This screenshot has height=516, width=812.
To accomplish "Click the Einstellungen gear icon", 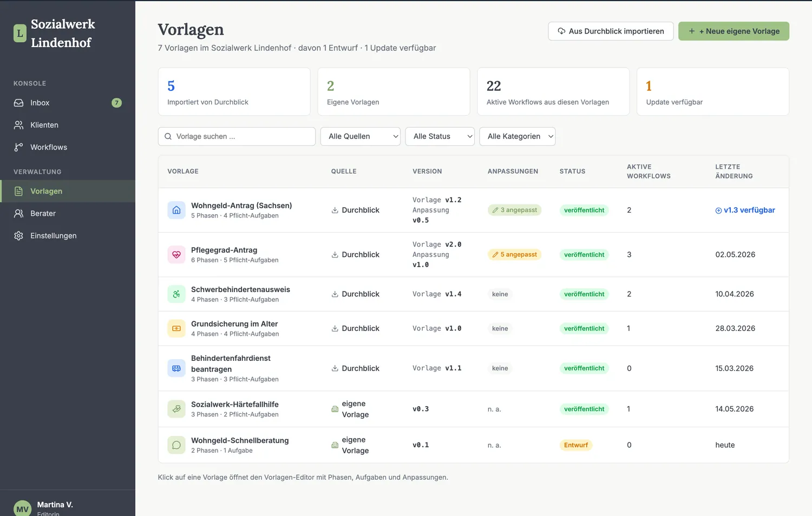I will [19, 235].
